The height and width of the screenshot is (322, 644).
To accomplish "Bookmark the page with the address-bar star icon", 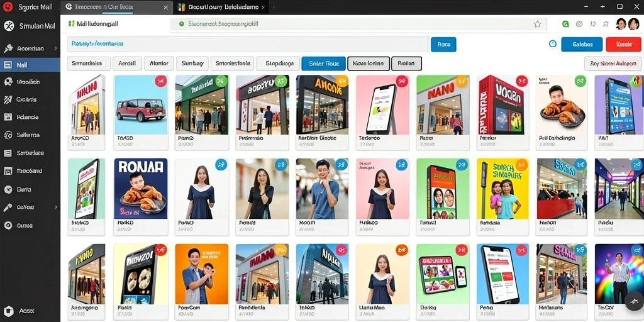I will [x=537, y=25].
